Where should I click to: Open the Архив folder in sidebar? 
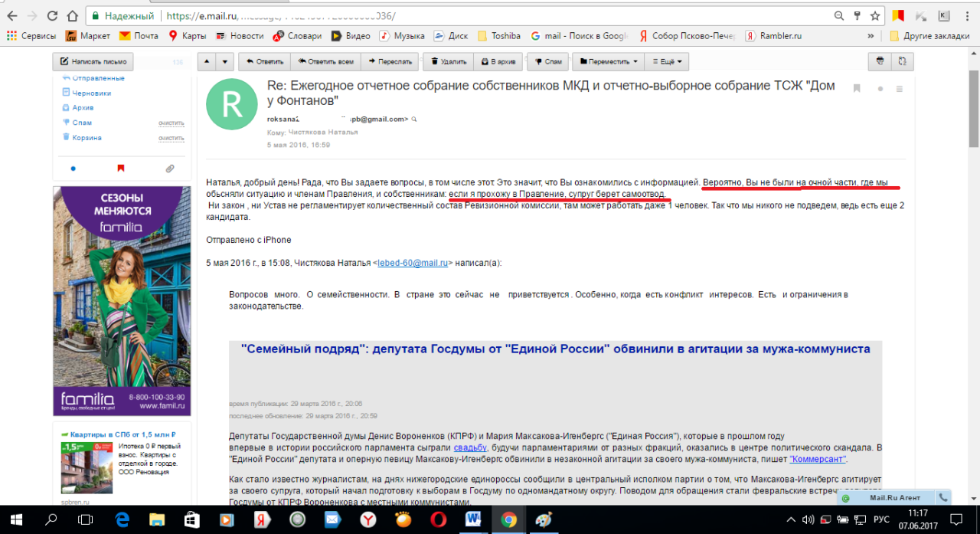click(83, 108)
